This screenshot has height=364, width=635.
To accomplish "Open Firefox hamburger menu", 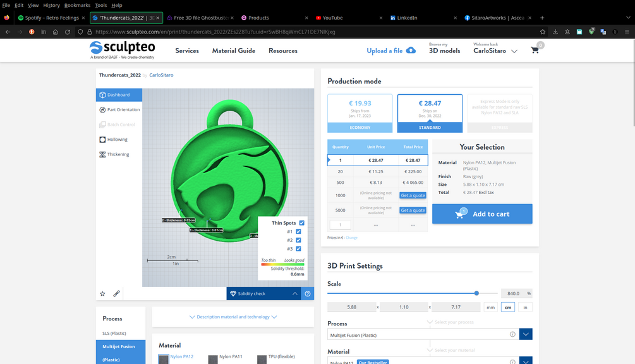I will click(627, 32).
